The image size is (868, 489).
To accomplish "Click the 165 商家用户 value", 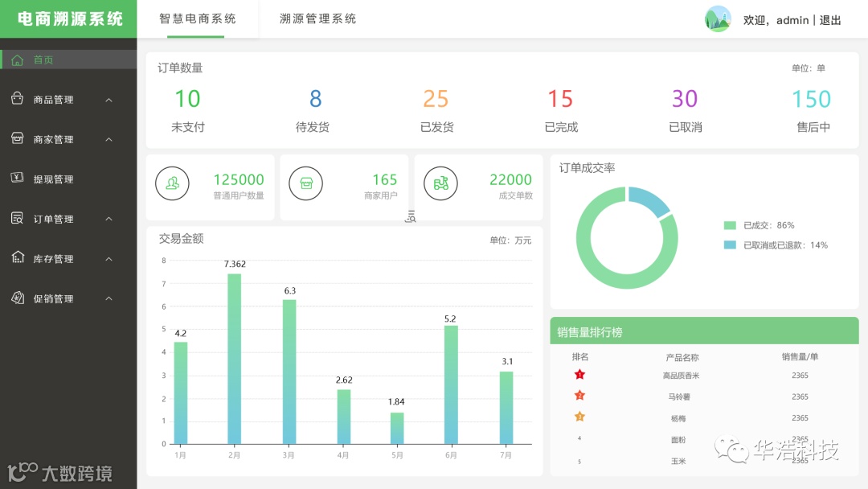I will click(x=385, y=179).
